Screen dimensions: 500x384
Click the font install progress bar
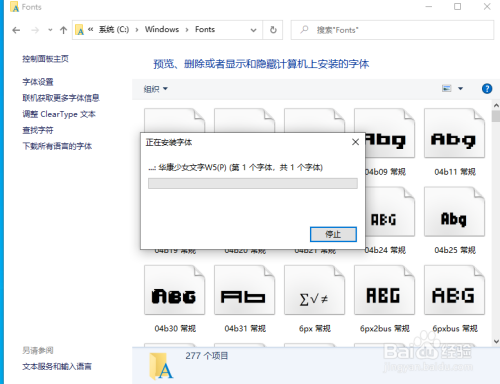(x=253, y=183)
